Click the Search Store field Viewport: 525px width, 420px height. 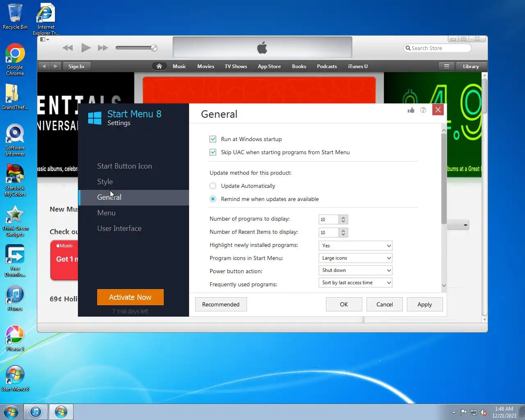(437, 48)
